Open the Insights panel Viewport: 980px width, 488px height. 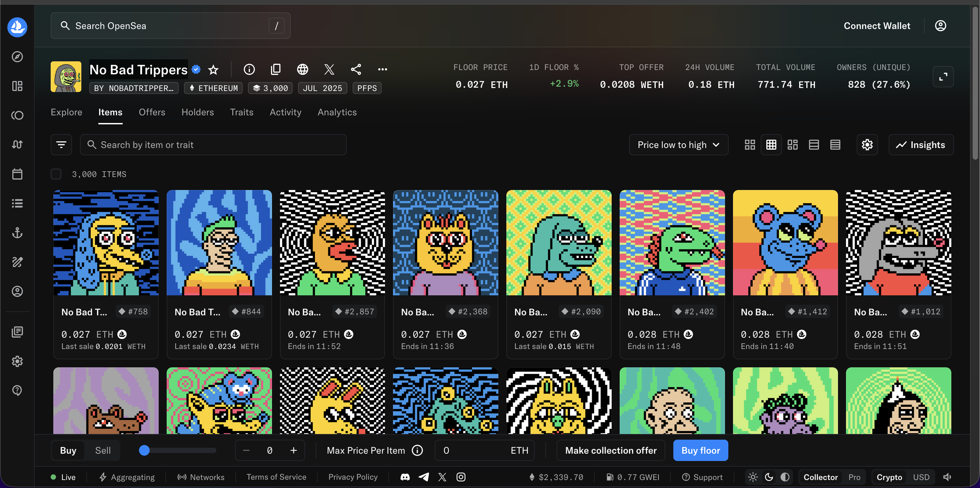tap(921, 145)
